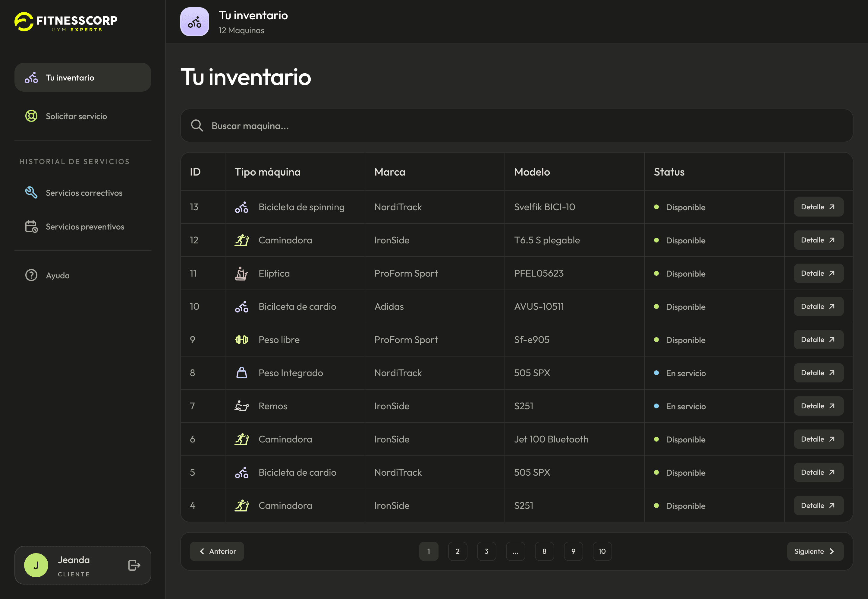
Task: Click the weight icon in Peso Integrado row
Action: 242,373
